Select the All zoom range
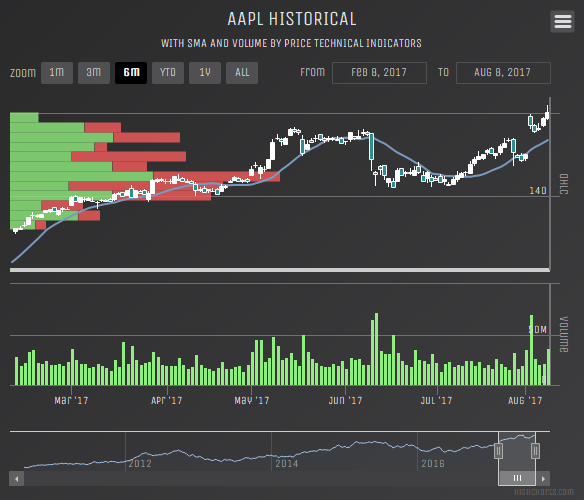 click(x=242, y=73)
